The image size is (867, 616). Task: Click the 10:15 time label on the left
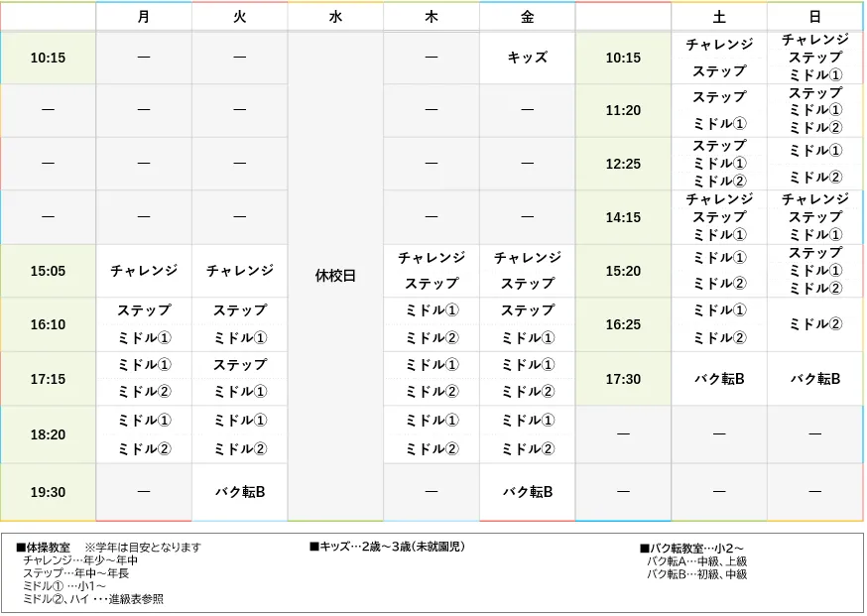pos(48,57)
